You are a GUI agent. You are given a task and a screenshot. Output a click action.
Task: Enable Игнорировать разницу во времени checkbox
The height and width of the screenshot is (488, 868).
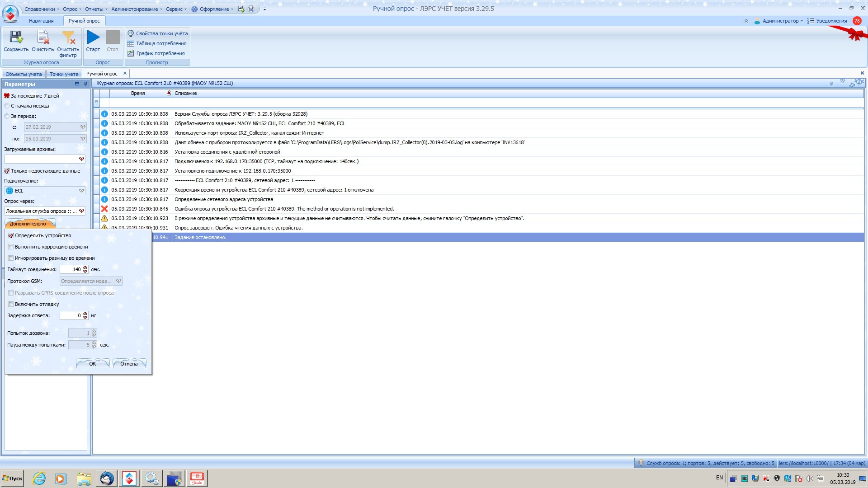point(11,258)
